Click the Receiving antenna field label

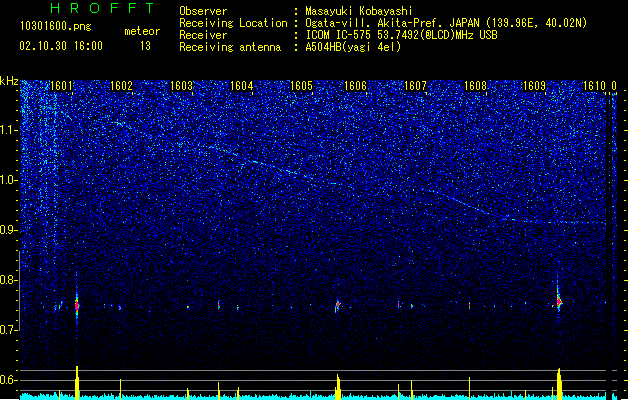tap(230, 47)
